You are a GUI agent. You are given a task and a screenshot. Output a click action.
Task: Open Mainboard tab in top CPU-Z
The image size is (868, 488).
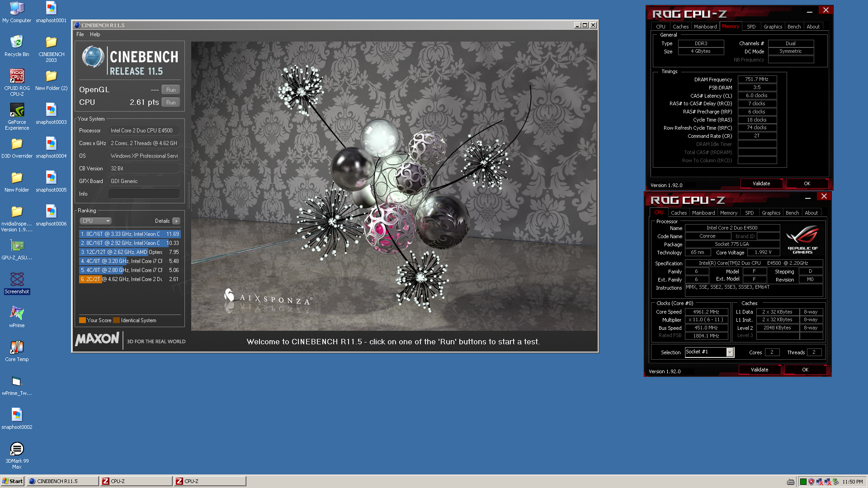coord(705,27)
